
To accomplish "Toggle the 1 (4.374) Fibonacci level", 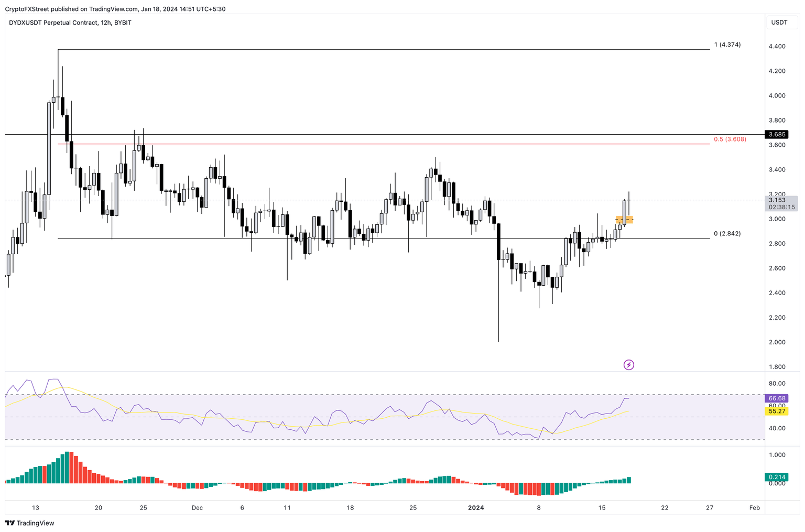I will pos(727,45).
